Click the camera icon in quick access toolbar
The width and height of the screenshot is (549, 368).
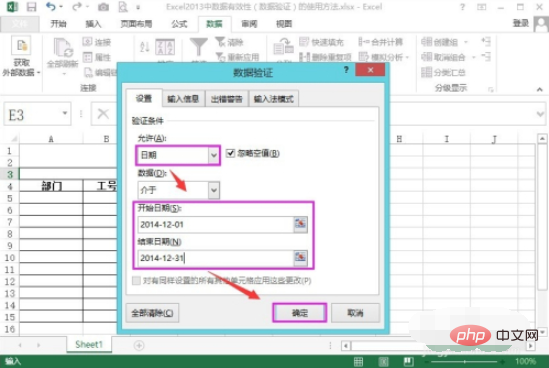click(103, 7)
